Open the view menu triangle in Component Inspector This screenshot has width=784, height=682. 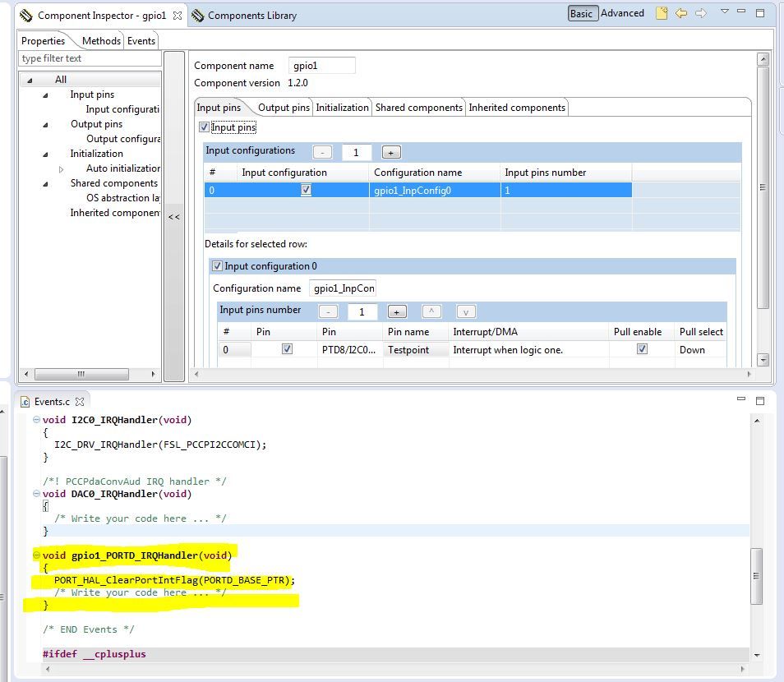[x=724, y=12]
